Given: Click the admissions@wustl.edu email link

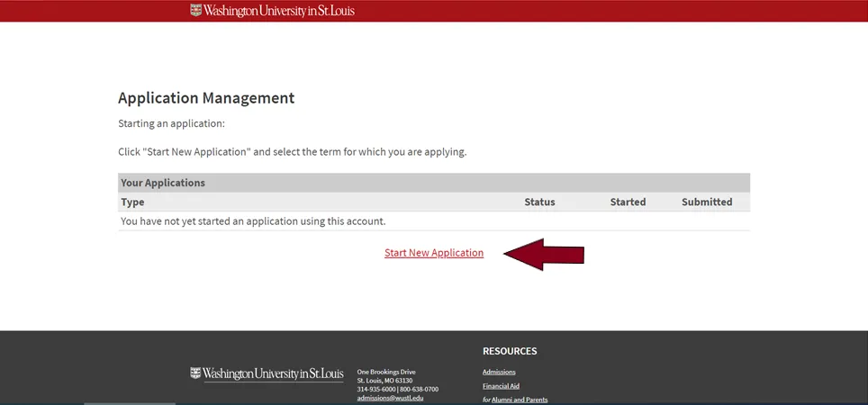Looking at the screenshot, I should click(x=390, y=398).
